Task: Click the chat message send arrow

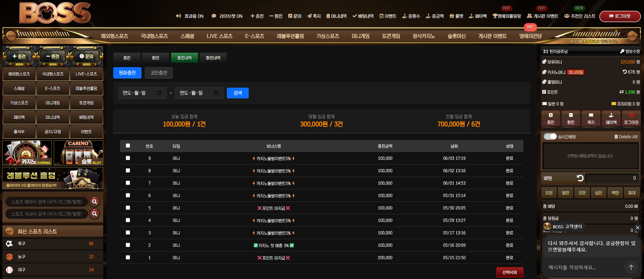Action: 631,267
